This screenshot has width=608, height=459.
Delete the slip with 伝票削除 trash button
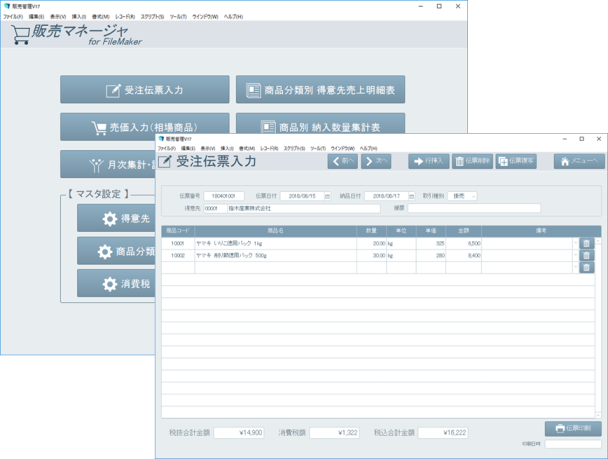click(472, 161)
